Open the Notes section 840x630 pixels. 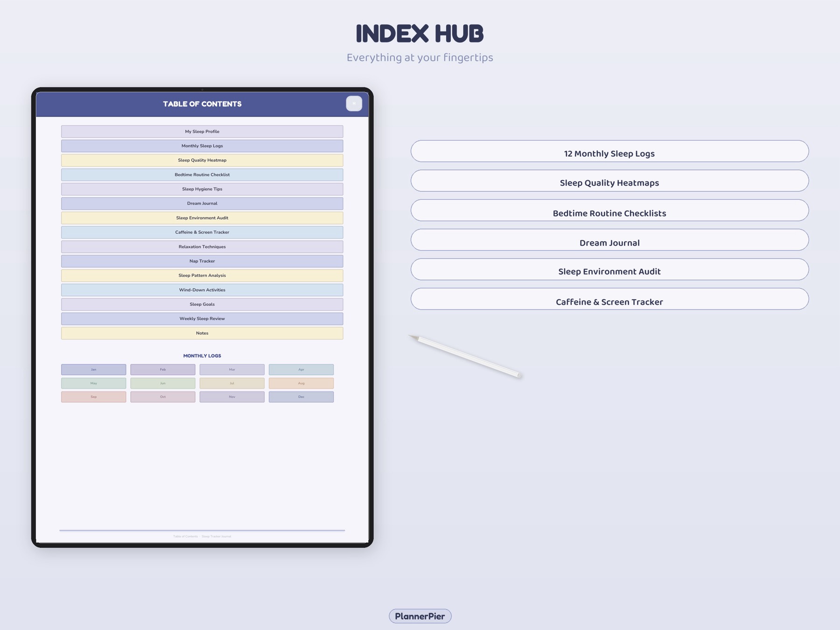[202, 333]
